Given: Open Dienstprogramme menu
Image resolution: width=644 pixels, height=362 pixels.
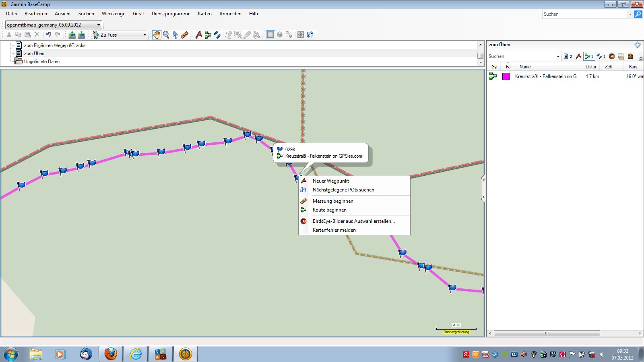Looking at the screenshot, I should (171, 14).
